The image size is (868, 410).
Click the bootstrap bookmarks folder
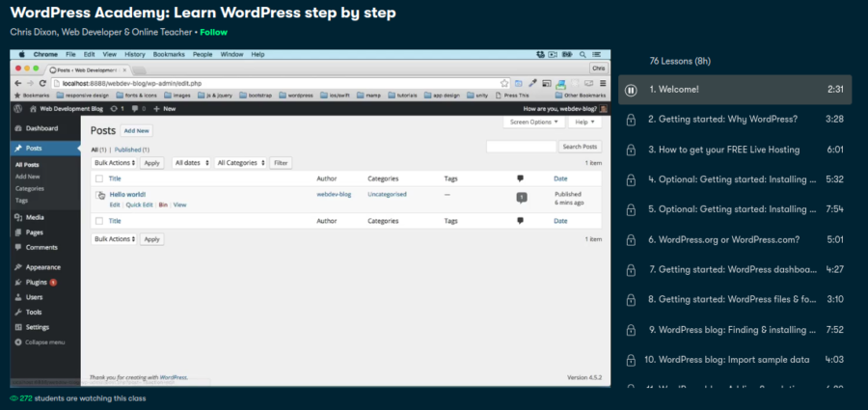256,96
